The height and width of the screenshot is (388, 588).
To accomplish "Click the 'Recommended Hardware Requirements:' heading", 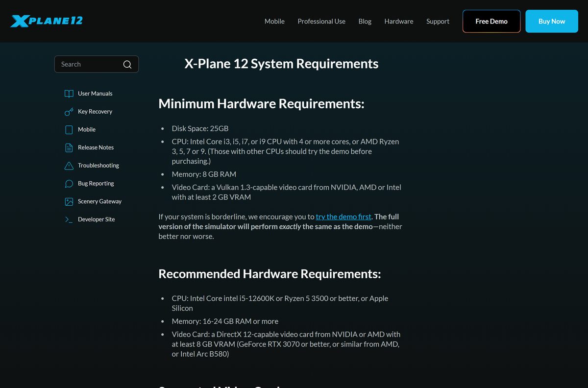I will tap(269, 274).
